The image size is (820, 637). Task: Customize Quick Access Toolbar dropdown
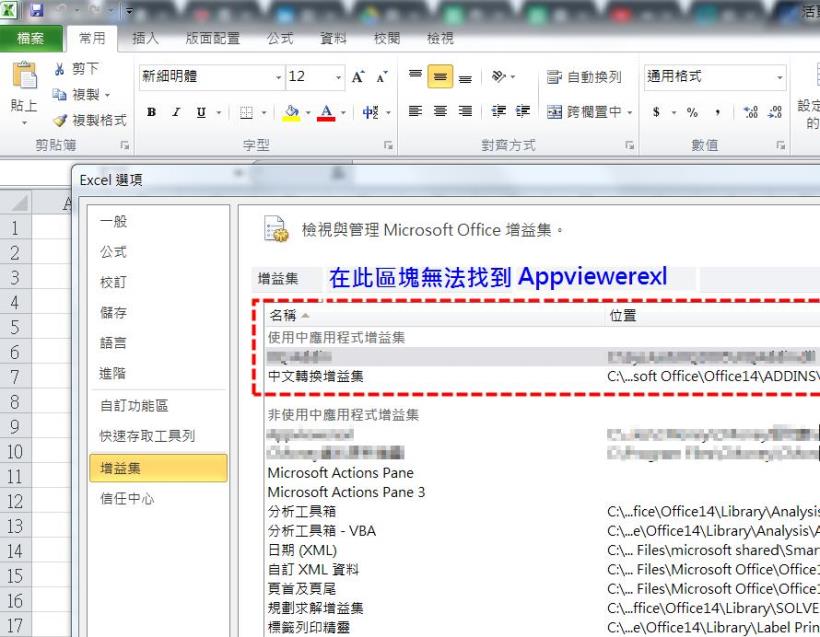click(x=129, y=10)
